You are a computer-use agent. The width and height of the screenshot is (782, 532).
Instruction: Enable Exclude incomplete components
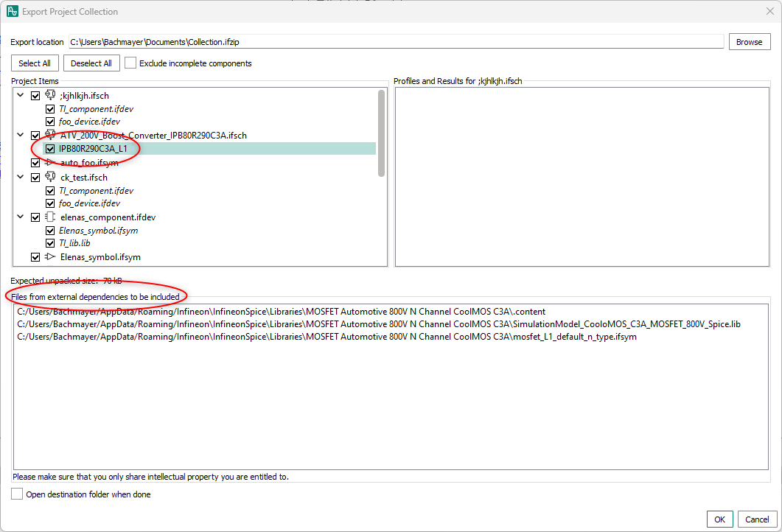pyautogui.click(x=130, y=63)
